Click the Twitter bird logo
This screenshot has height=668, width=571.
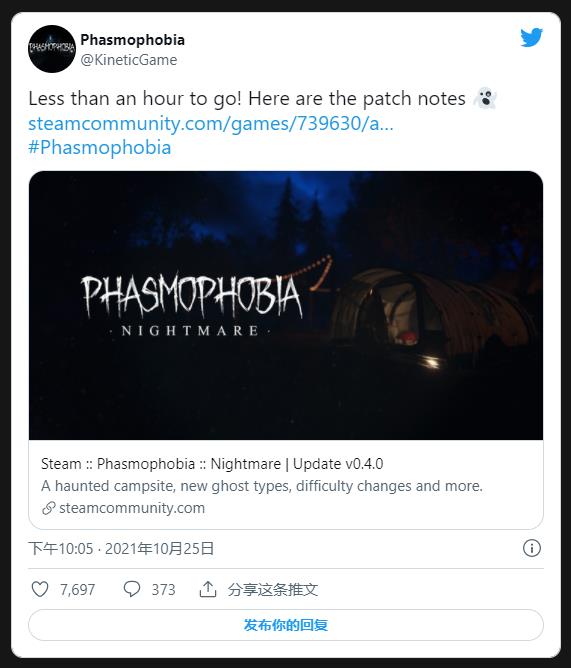(x=531, y=37)
